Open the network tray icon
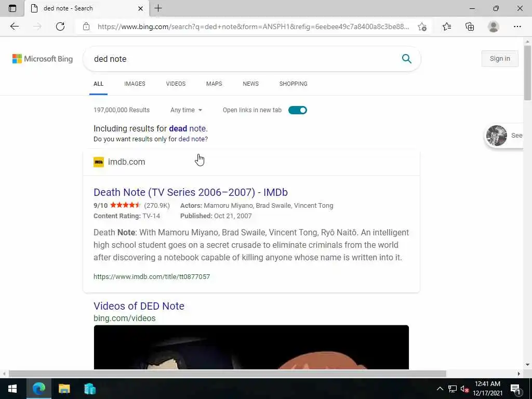This screenshot has height=399, width=532. tap(453, 389)
